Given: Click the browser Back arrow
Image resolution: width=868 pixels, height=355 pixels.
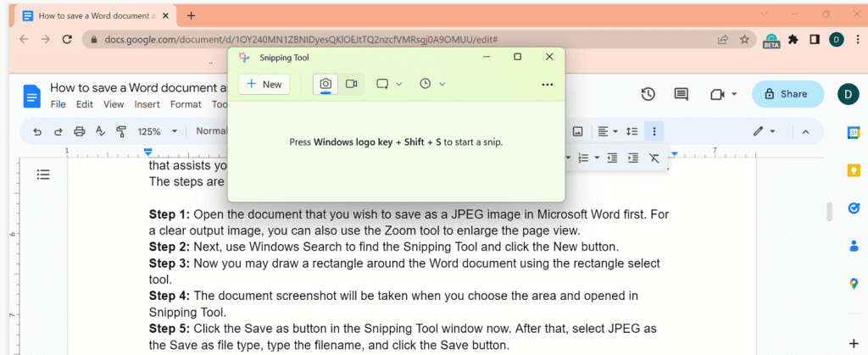Looking at the screenshot, I should pos(24,39).
